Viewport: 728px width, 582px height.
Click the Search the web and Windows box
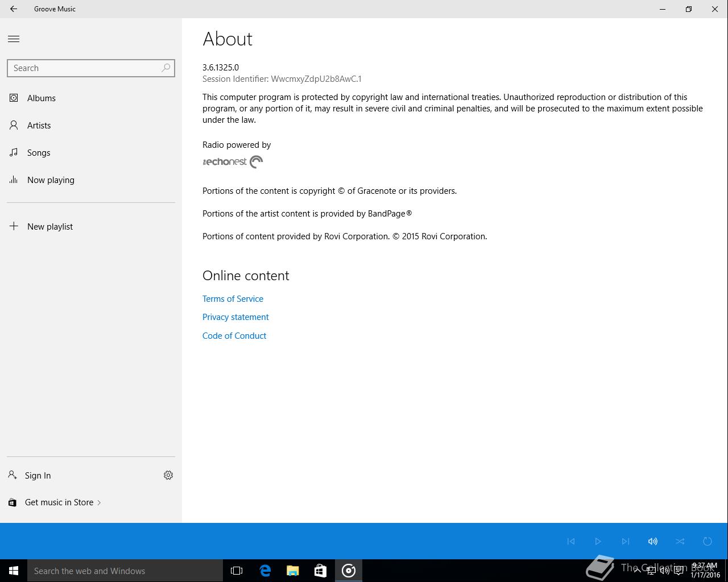(x=125, y=571)
